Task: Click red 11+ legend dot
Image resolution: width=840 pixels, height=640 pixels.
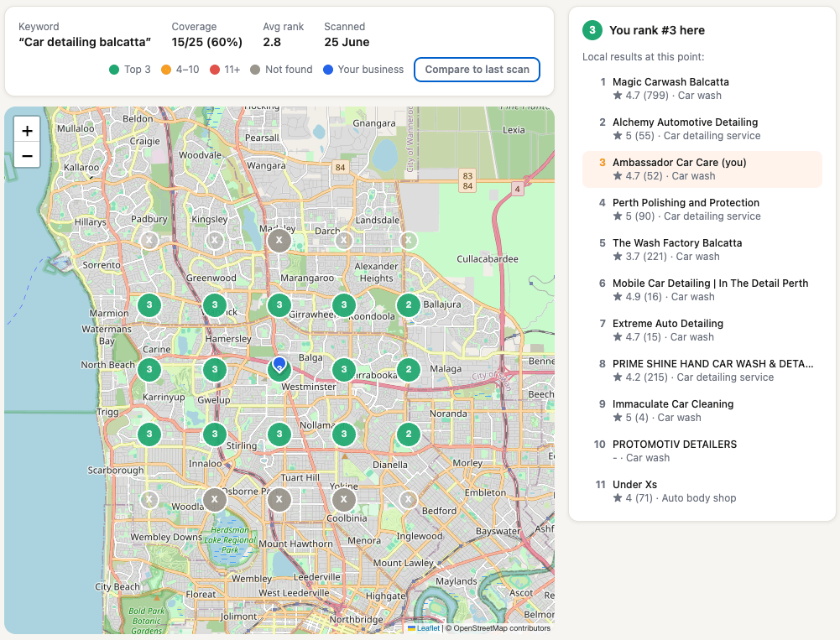Action: coord(215,70)
